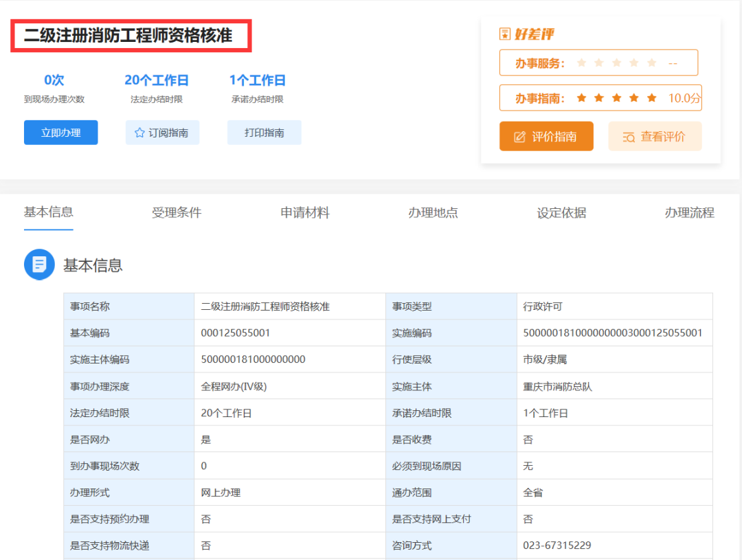742x560 pixels.
Task: Click the 咨询方式 phone number 023-67315229
Action: (557, 546)
